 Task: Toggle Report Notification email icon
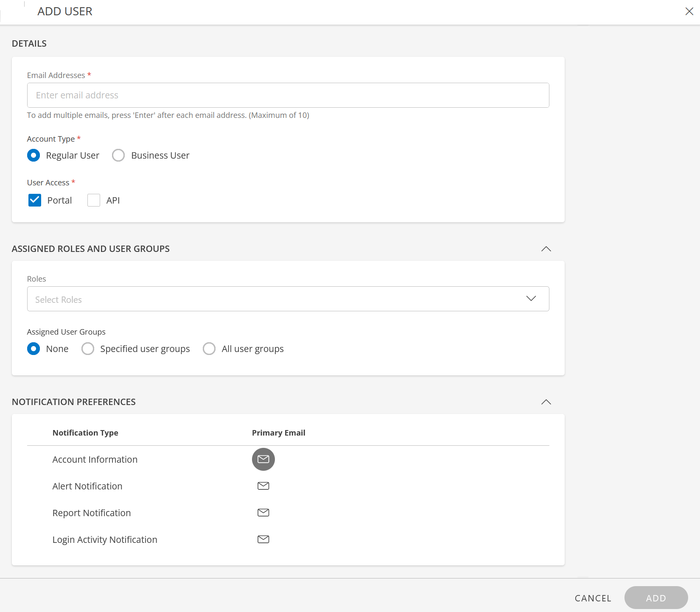coord(263,513)
